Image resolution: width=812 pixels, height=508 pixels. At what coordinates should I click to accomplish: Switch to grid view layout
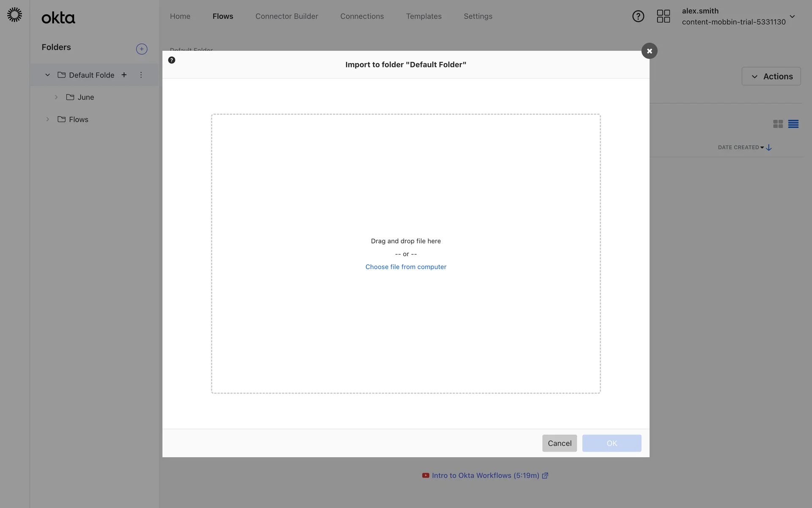pos(778,124)
